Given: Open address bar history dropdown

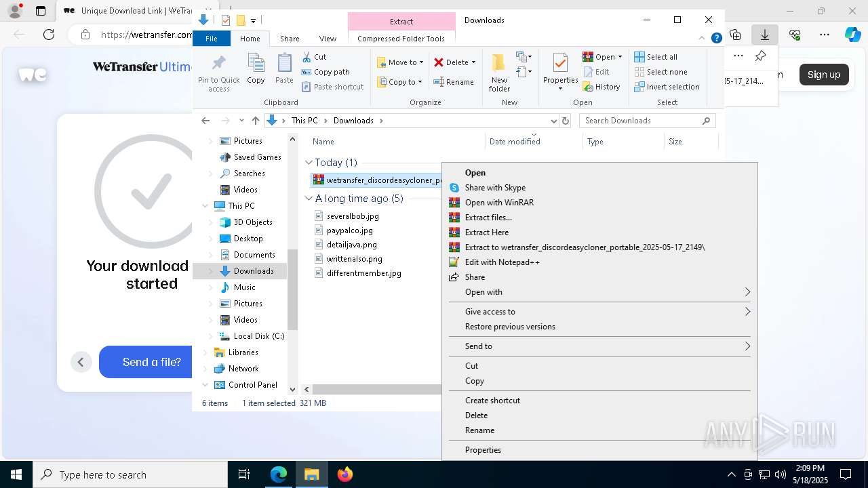Looking at the screenshot, I should click(553, 121).
